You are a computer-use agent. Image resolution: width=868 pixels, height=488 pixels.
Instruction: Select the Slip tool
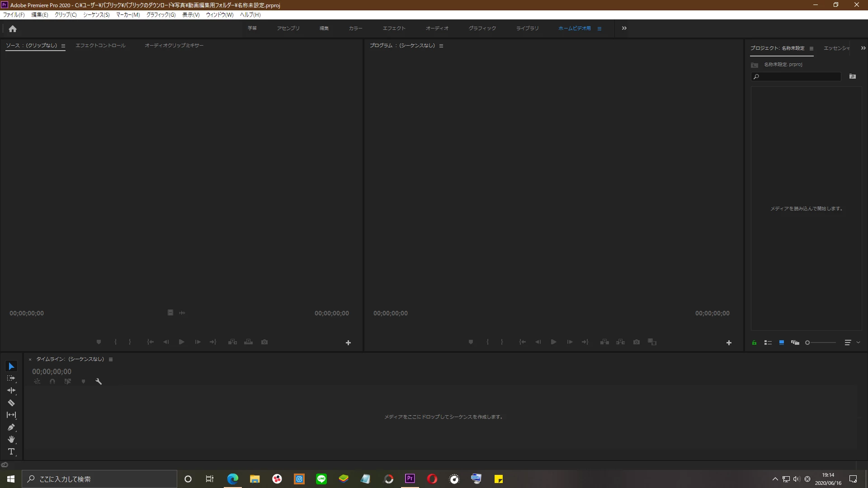[11, 415]
